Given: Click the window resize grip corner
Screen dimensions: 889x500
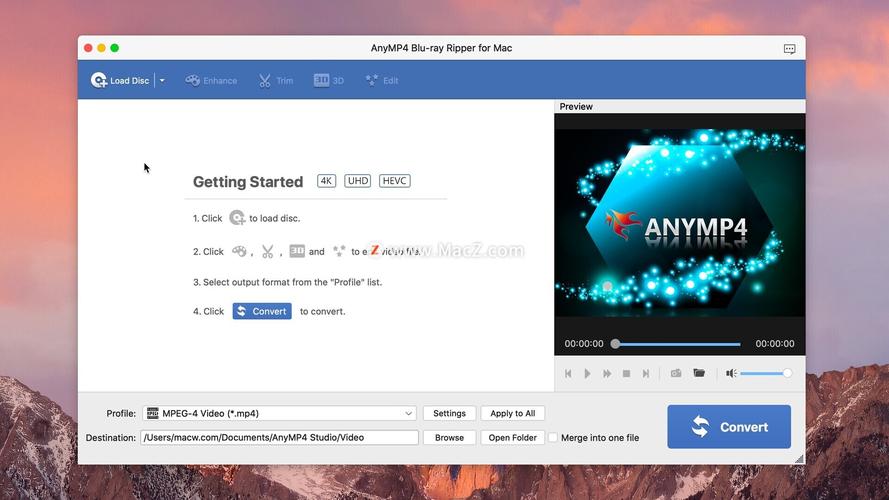Looking at the screenshot, I should pyautogui.click(x=799, y=459).
